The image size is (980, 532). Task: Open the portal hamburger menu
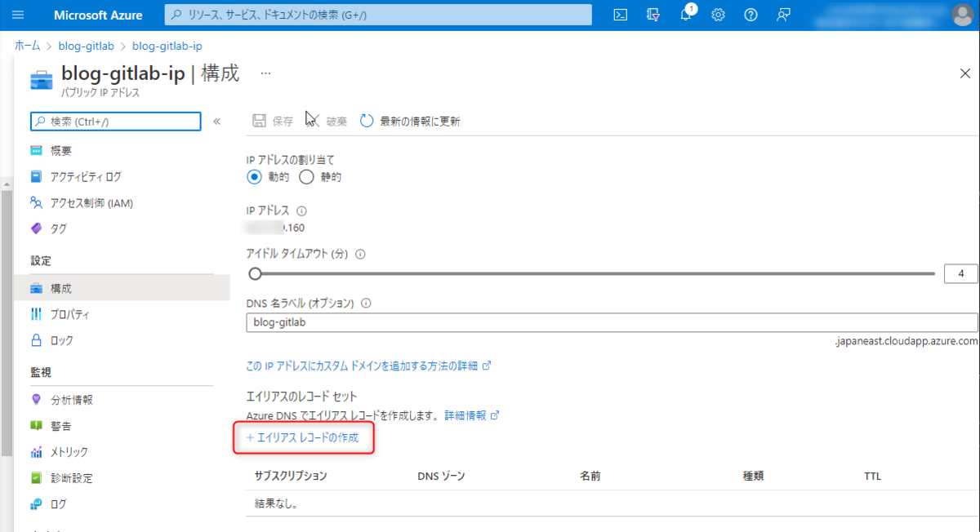click(x=17, y=14)
